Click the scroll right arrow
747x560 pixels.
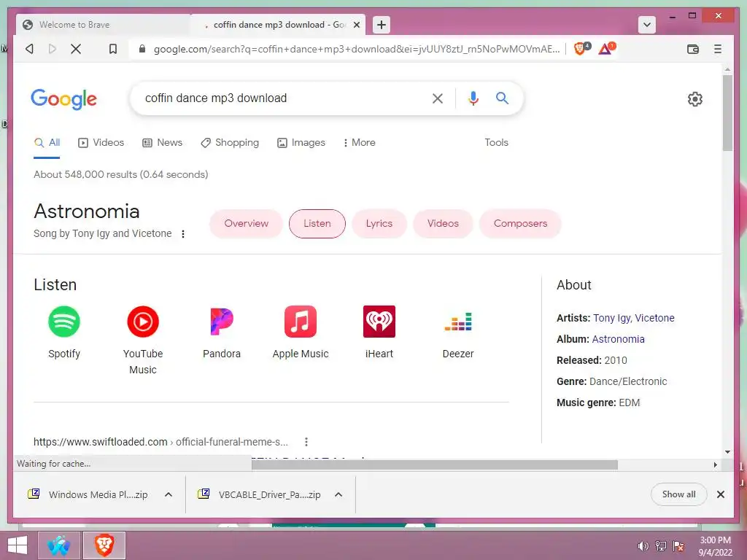715,464
